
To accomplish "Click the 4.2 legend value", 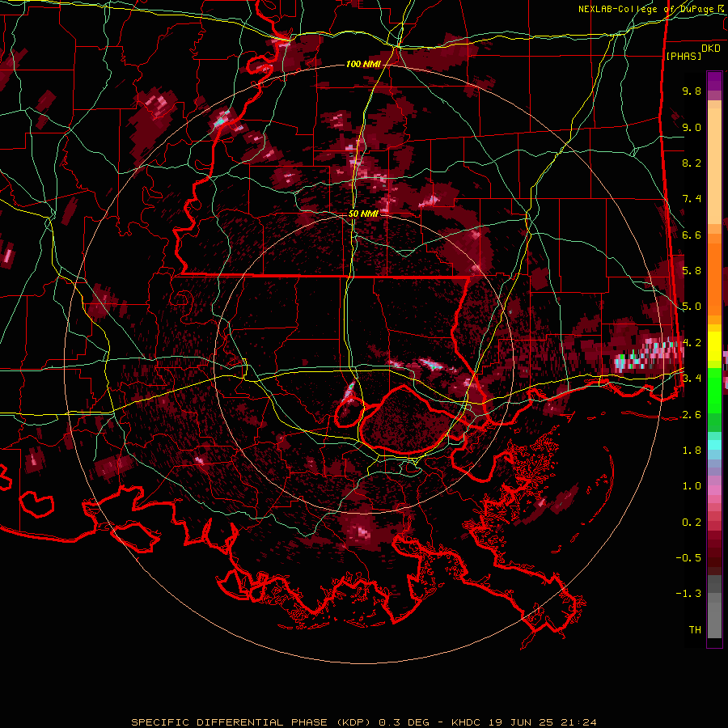I will point(692,343).
